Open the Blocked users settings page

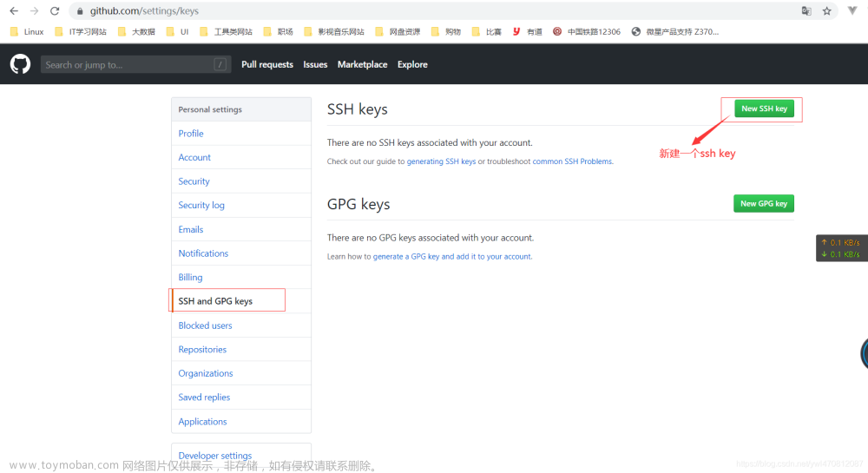241,325
